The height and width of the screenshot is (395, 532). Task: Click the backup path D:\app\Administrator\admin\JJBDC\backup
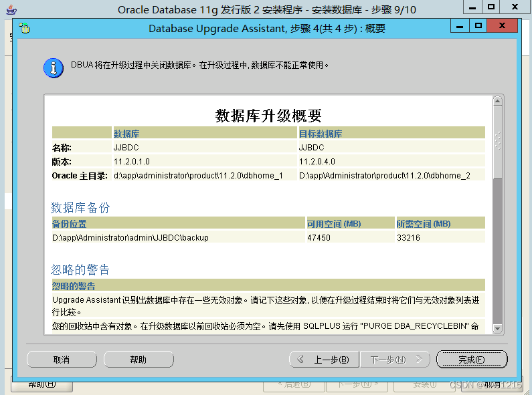coord(130,237)
